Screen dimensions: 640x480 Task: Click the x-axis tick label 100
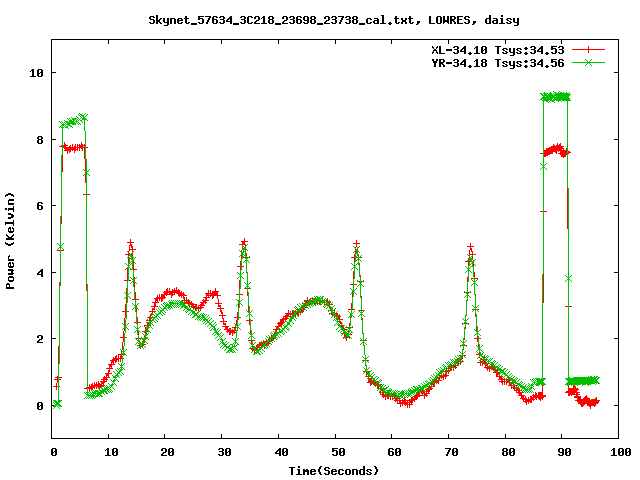[x=620, y=452]
